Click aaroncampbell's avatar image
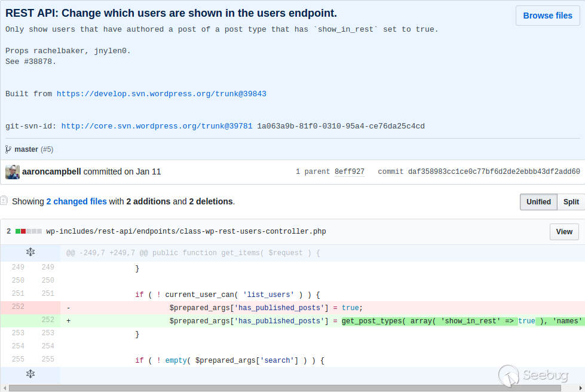 (x=13, y=172)
